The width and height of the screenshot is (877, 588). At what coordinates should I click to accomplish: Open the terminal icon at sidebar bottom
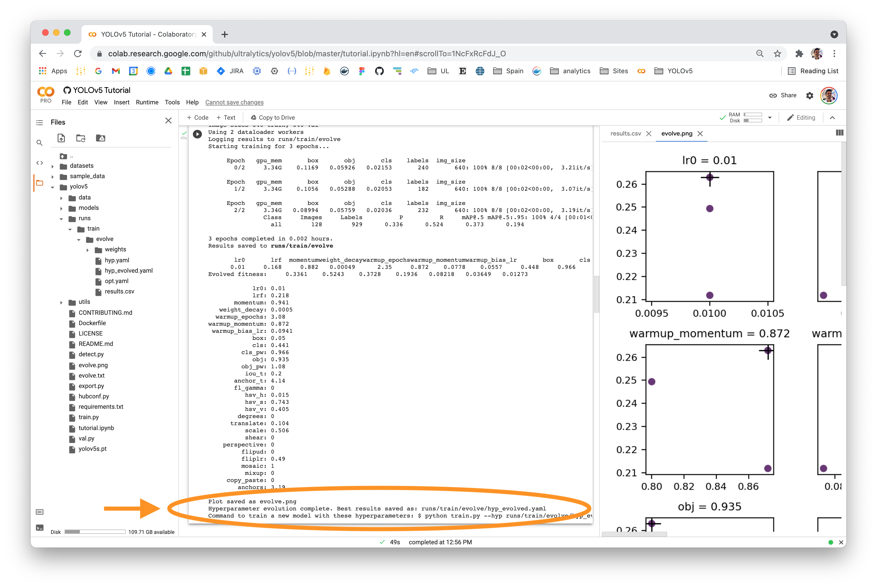pos(39,528)
